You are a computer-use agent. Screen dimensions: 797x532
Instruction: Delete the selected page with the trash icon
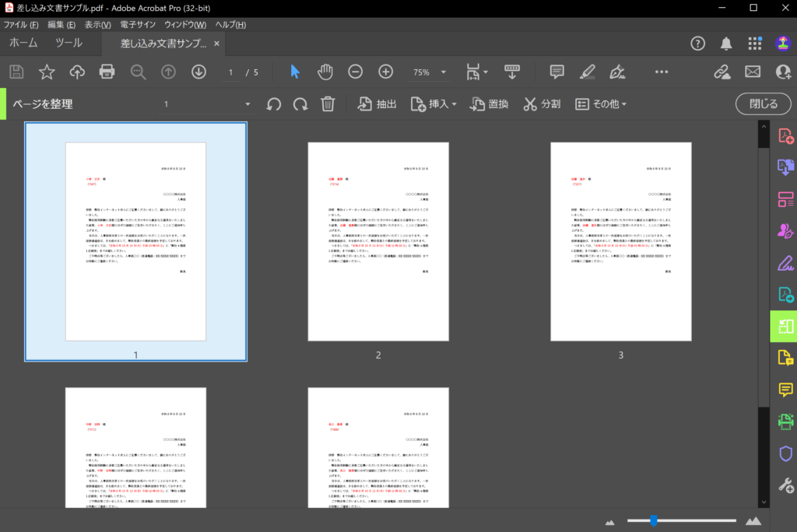[x=327, y=103]
